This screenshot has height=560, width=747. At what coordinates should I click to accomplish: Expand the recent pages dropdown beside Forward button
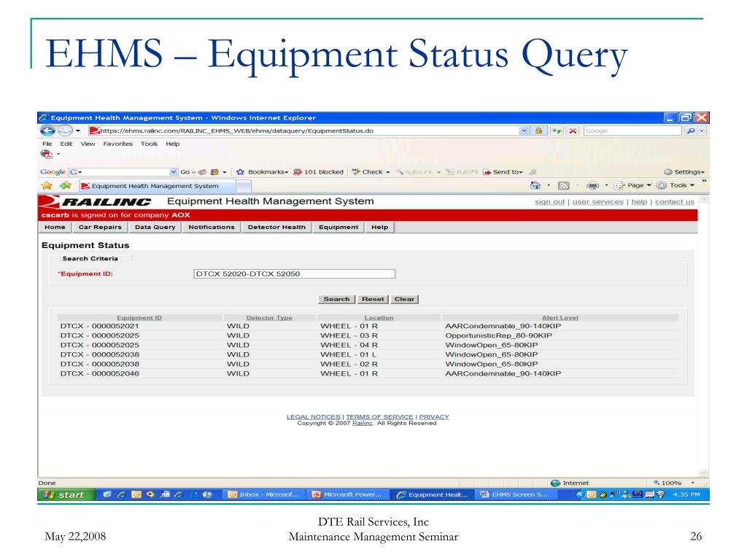click(x=77, y=131)
